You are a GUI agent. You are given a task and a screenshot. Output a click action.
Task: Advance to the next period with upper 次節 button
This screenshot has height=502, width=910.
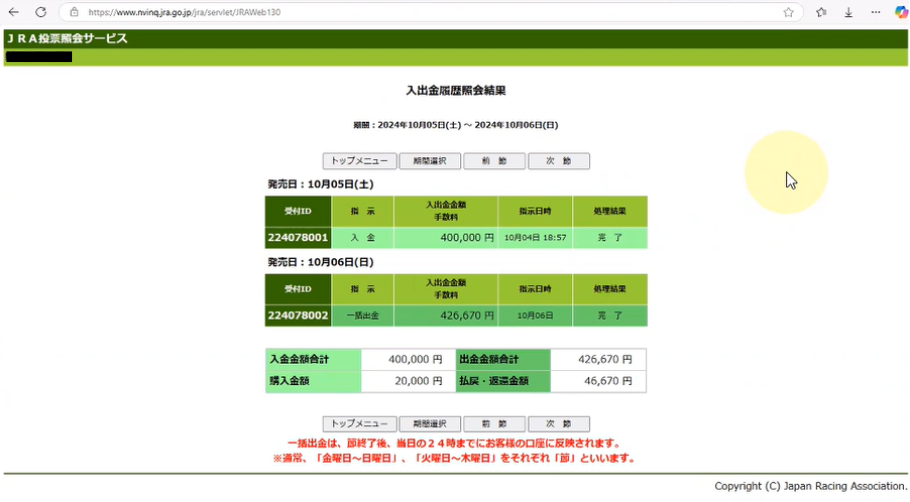pyautogui.click(x=559, y=161)
